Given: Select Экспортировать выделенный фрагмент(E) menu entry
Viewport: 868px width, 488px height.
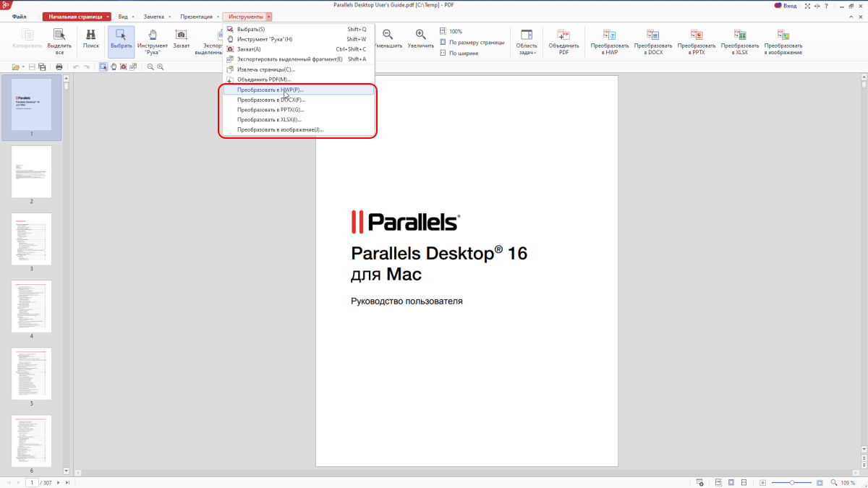Looking at the screenshot, I should click(298, 59).
